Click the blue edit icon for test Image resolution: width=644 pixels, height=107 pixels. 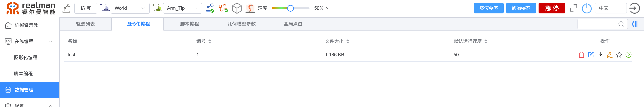[x=591, y=55]
